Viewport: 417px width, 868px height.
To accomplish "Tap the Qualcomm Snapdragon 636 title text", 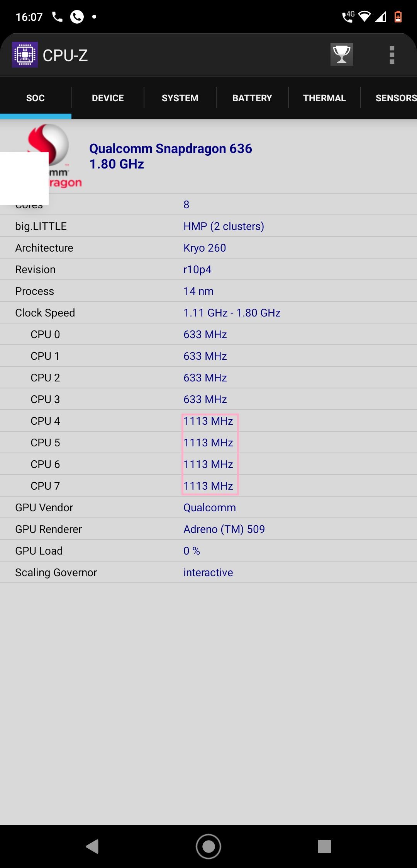I will [171, 148].
